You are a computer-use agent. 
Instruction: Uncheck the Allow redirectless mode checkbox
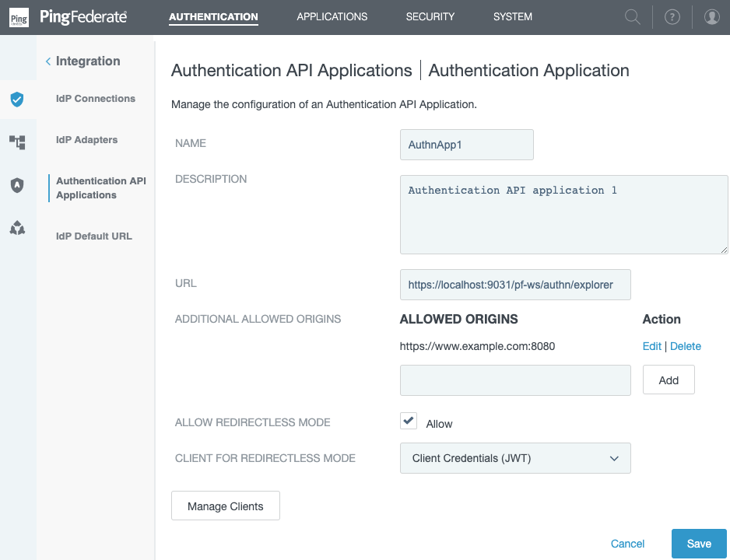(408, 421)
